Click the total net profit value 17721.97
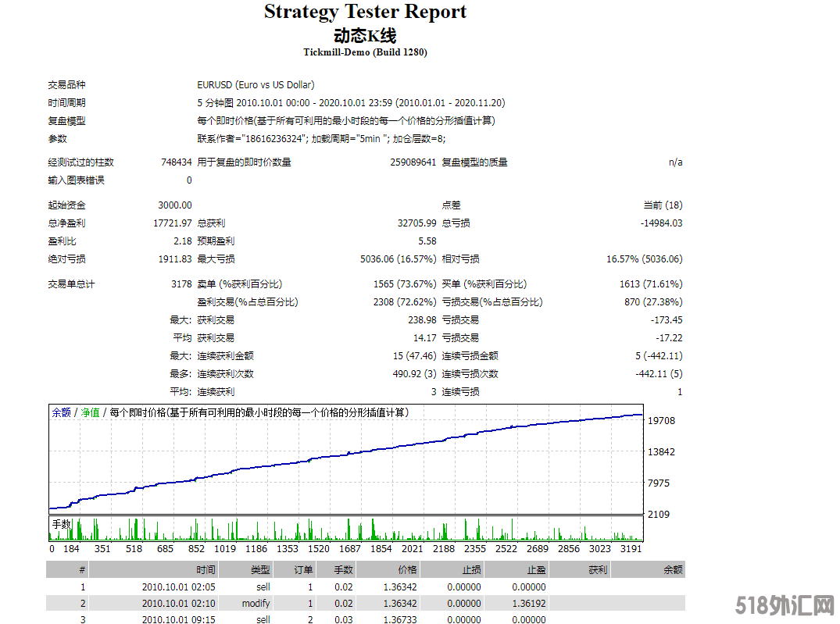 (173, 223)
